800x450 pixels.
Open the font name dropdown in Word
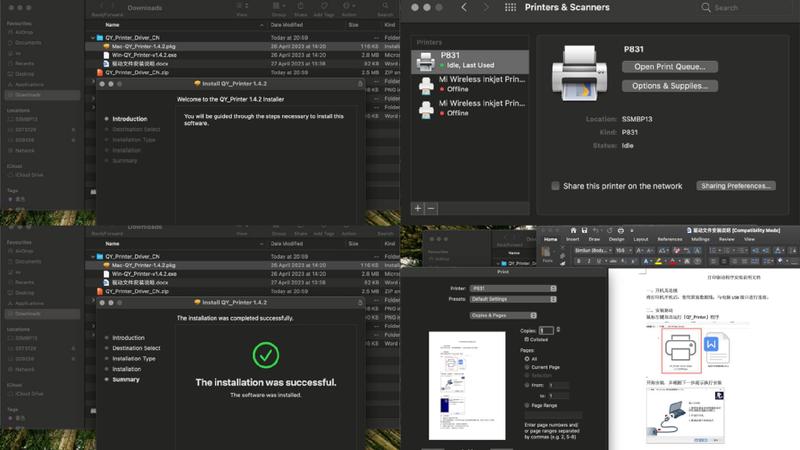(x=593, y=251)
